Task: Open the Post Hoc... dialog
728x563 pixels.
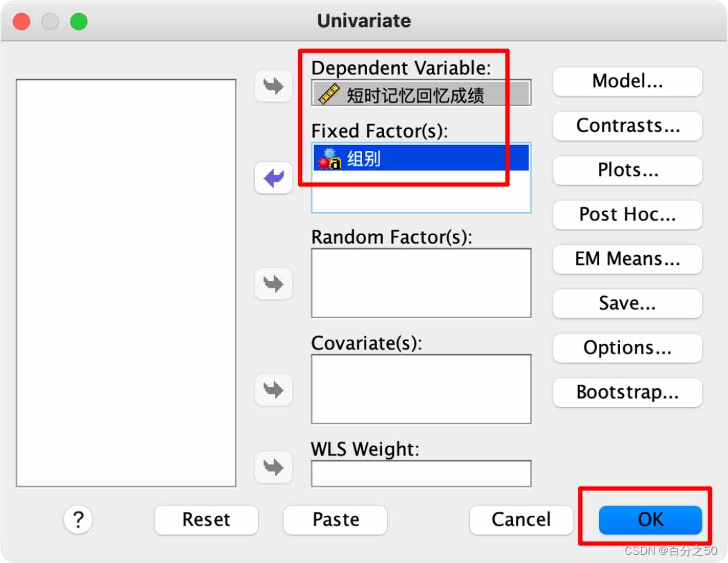Action: coord(627,215)
